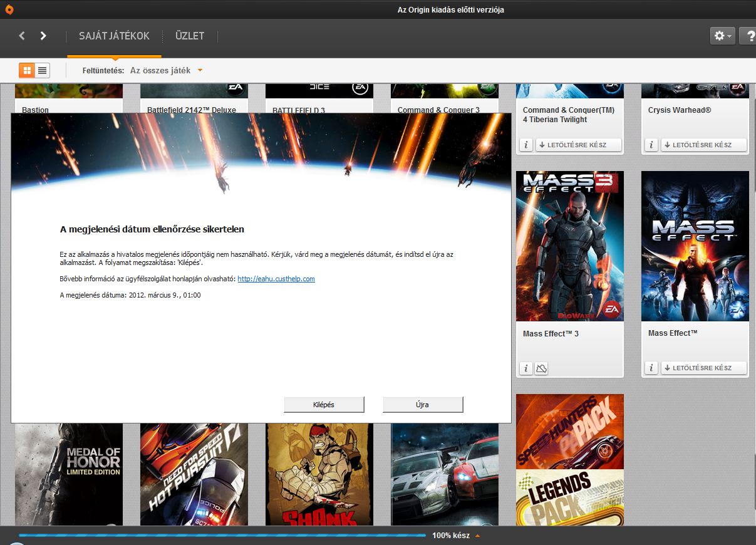This screenshot has height=545, width=756.
Task: Open info icon for Mass Effect 3
Action: [x=526, y=368]
